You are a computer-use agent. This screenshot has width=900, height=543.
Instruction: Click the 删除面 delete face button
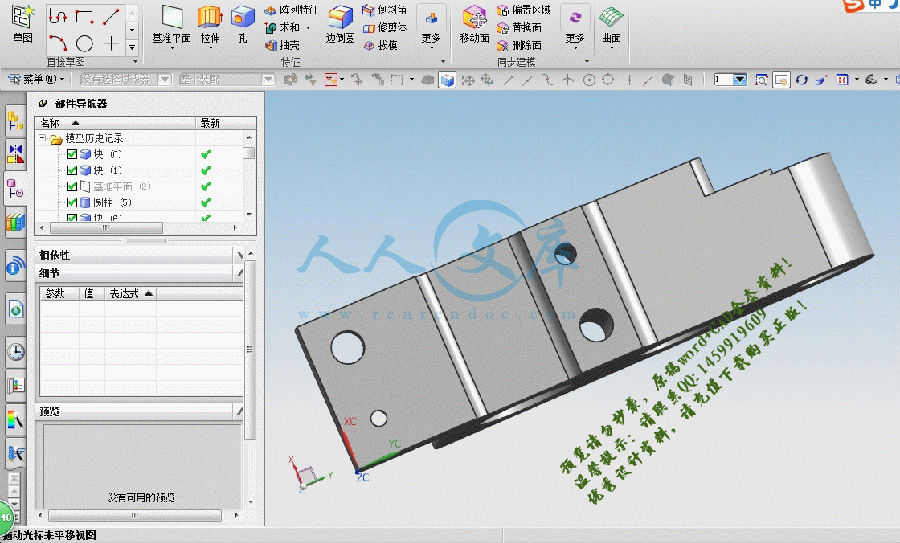tap(519, 45)
